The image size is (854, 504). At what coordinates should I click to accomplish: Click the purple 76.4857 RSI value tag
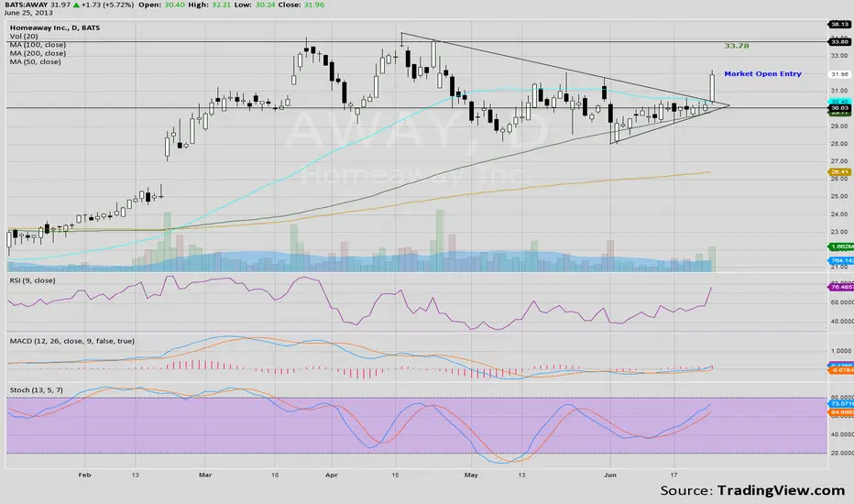click(x=840, y=287)
